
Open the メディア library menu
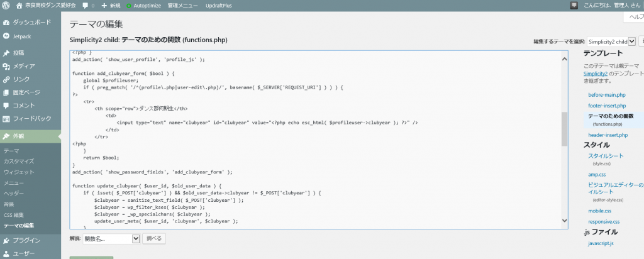tap(24, 66)
